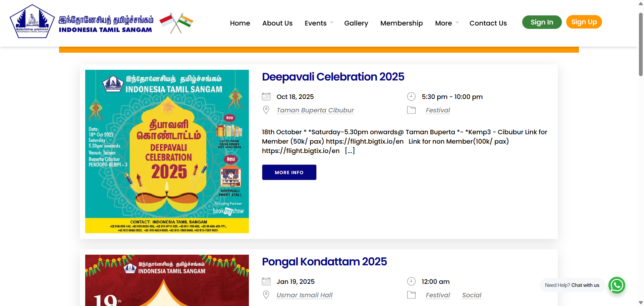Click the location pin icon for Usmar Ismail Hall
This screenshot has height=306, width=644.
266,294
